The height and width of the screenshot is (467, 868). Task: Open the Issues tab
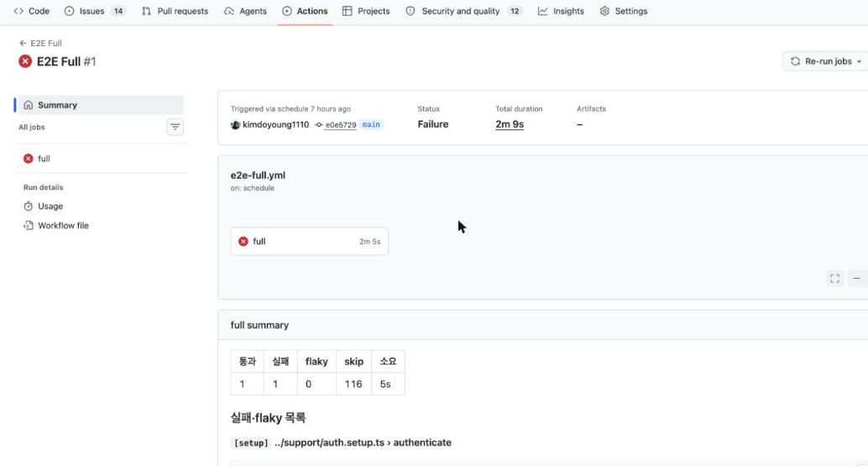point(95,11)
